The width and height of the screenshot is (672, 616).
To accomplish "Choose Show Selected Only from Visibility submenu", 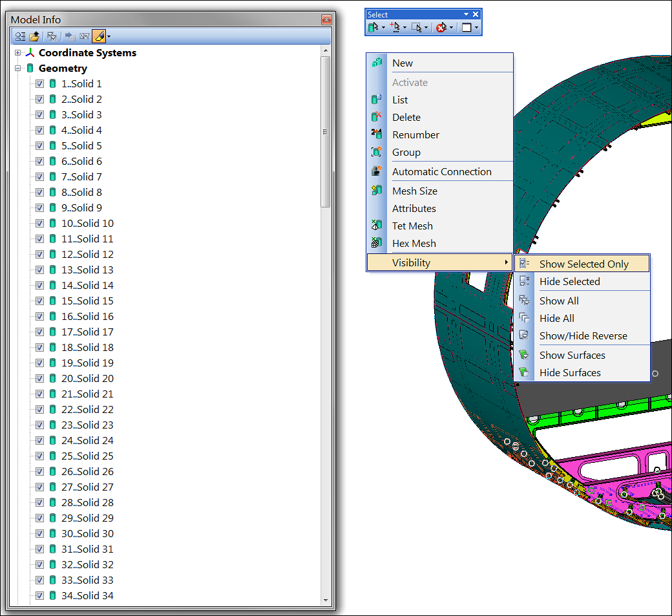I will tap(585, 263).
